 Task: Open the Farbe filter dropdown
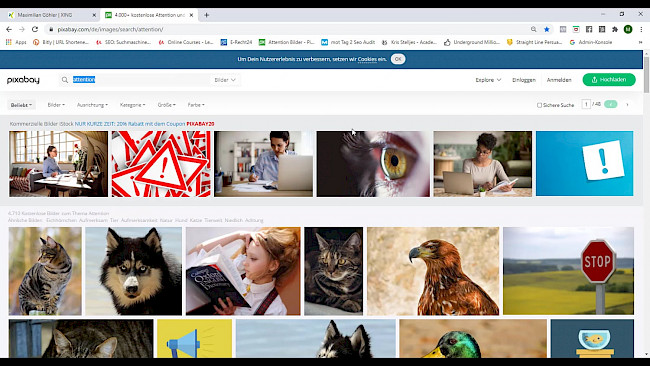pyautogui.click(x=196, y=105)
